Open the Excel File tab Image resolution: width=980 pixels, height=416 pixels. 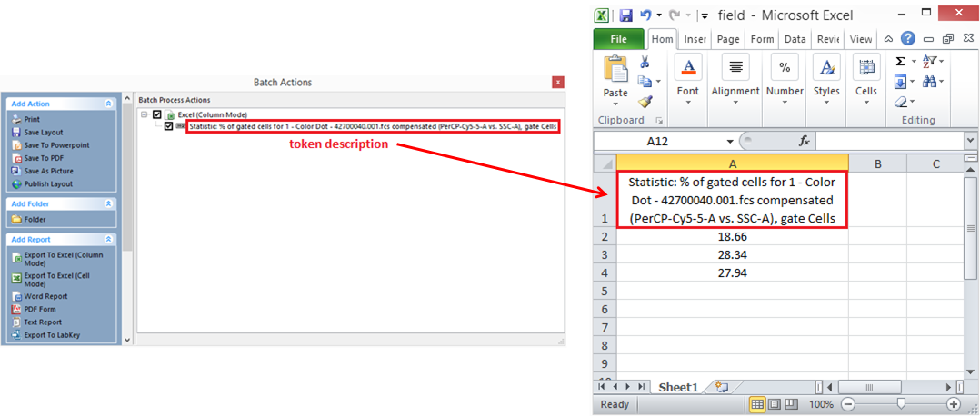(x=618, y=39)
